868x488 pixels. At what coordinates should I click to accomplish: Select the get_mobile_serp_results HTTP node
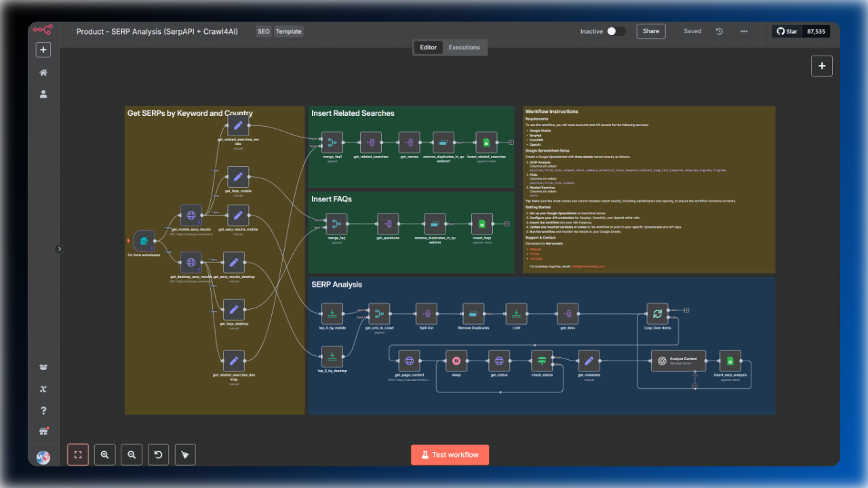[x=191, y=216]
